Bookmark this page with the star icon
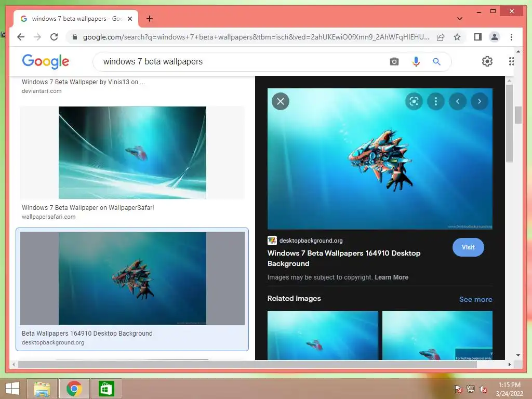Screen dimensions: 532x399 (457, 37)
